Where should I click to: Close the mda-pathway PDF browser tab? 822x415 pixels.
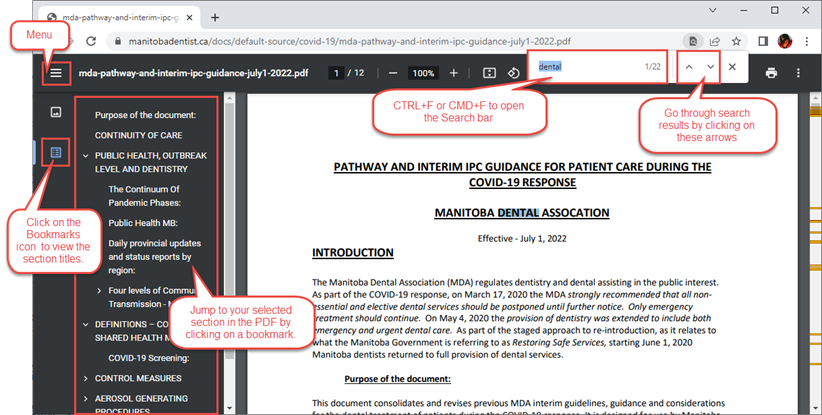coord(189,17)
